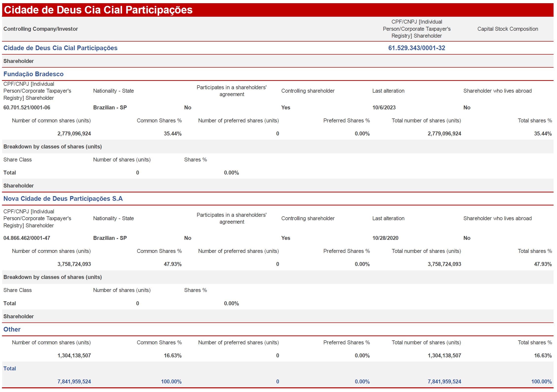
Task: Click the first Breakdown by classes of shares row
Action: coord(52,146)
